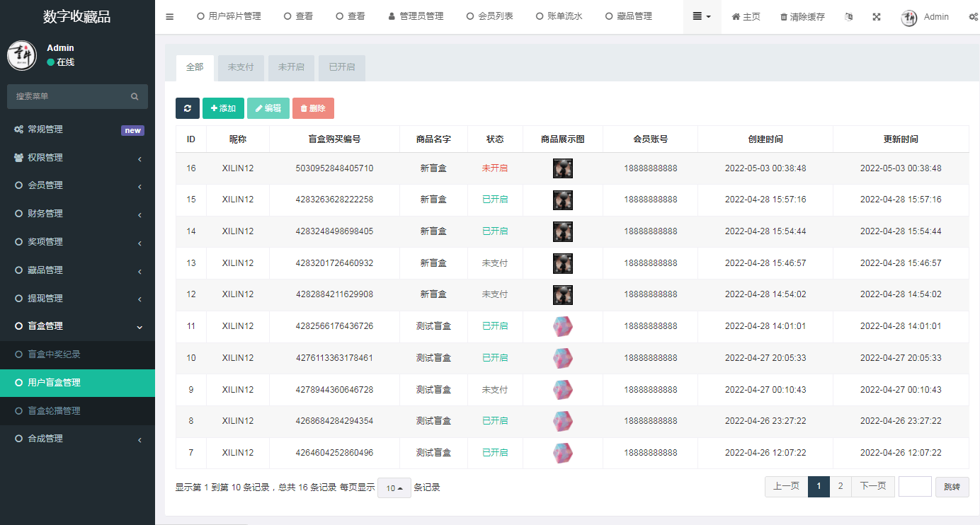Image resolution: width=980 pixels, height=525 pixels.
Task: Collapse the 盲盒管理 sidebar menu
Action: [x=77, y=326]
